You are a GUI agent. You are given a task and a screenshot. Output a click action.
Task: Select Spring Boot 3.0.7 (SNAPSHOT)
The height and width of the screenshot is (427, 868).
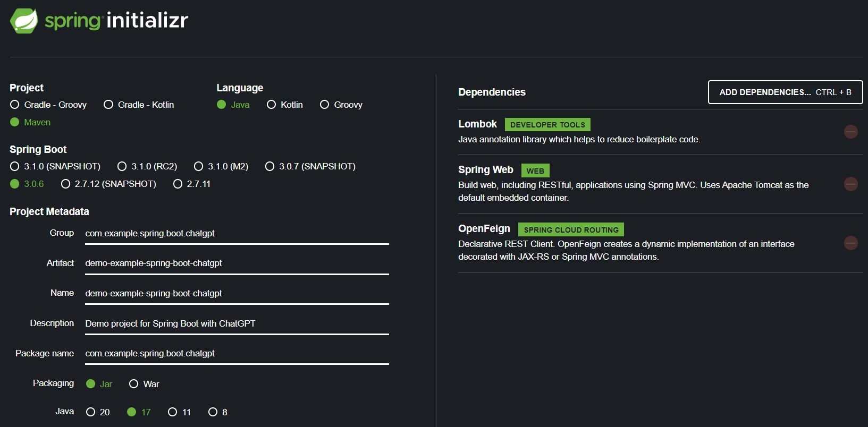[x=310, y=166]
